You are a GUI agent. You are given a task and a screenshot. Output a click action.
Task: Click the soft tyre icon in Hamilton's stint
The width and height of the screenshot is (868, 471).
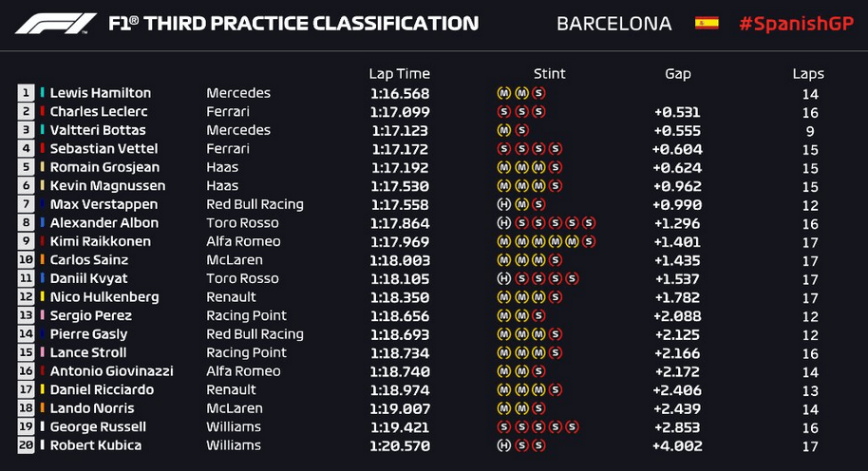[x=538, y=93]
